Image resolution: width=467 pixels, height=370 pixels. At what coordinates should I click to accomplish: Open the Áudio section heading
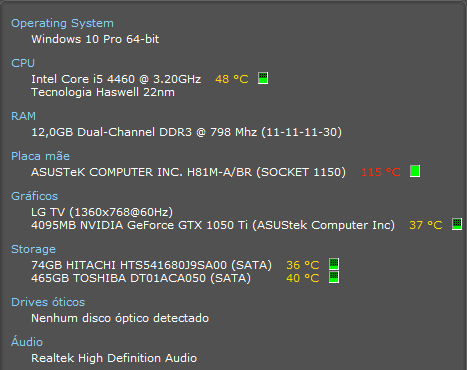coord(27,342)
